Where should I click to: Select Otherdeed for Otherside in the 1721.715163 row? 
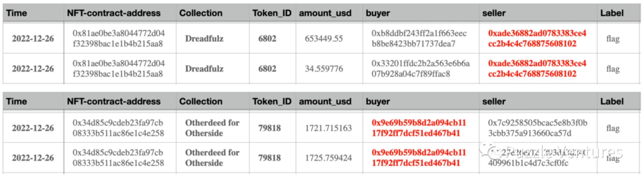point(212,128)
